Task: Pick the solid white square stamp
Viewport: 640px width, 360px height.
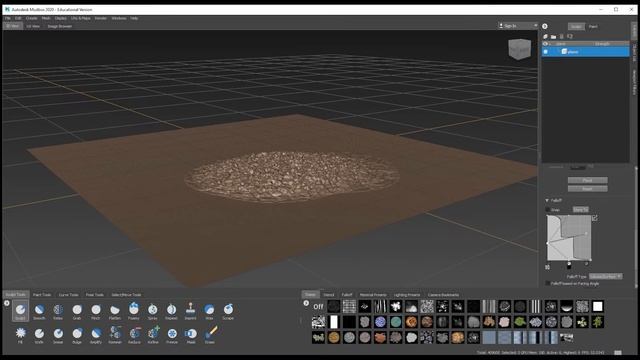Action: click(x=598, y=306)
